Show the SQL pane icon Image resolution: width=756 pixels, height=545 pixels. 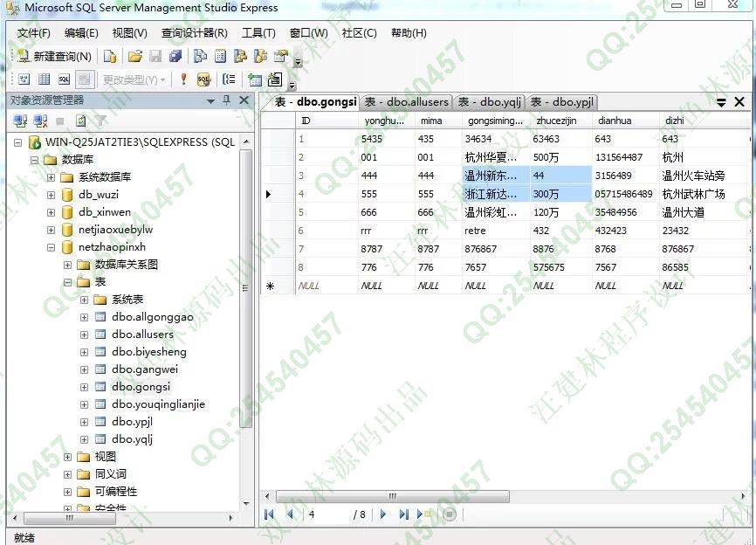tap(64, 79)
